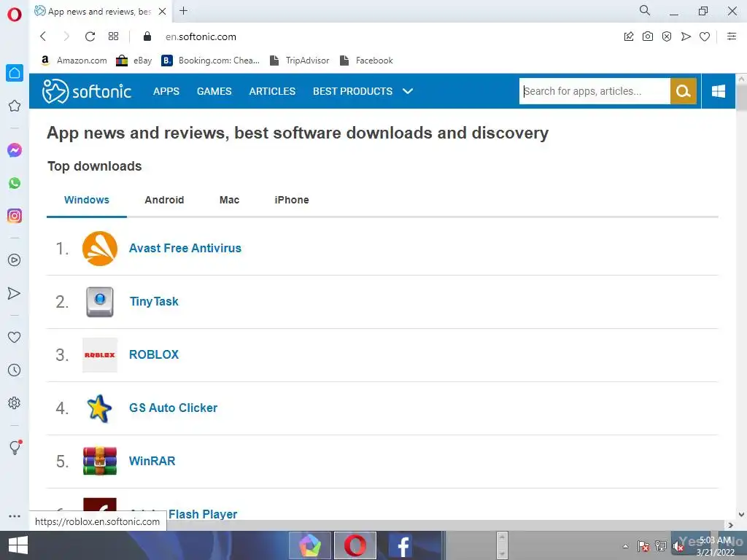Click the ROBLOX logo thumbnail

tap(99, 355)
